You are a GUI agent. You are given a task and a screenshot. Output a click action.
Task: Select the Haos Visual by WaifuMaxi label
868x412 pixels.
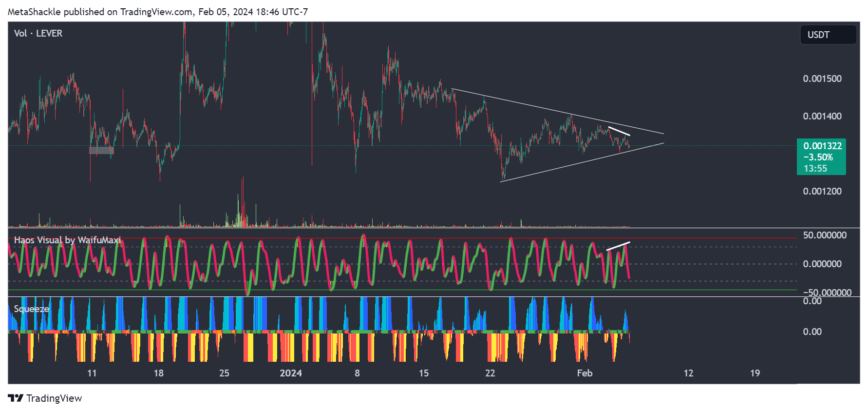point(67,240)
